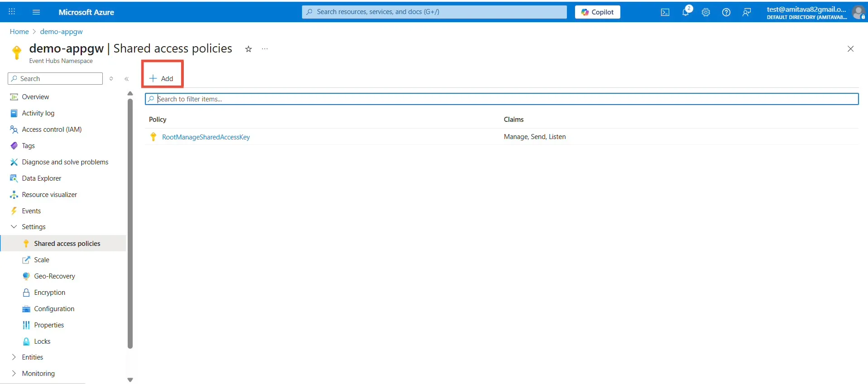Viewport: 868px width, 384px height.
Task: Click the Microsoft Azure logo text
Action: (86, 12)
